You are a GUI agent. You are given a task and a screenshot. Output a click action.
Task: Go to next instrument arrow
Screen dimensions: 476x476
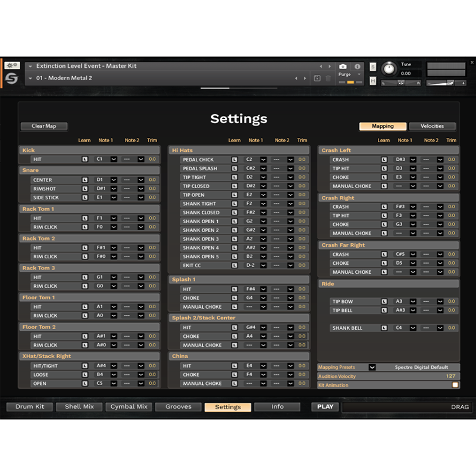point(330,66)
